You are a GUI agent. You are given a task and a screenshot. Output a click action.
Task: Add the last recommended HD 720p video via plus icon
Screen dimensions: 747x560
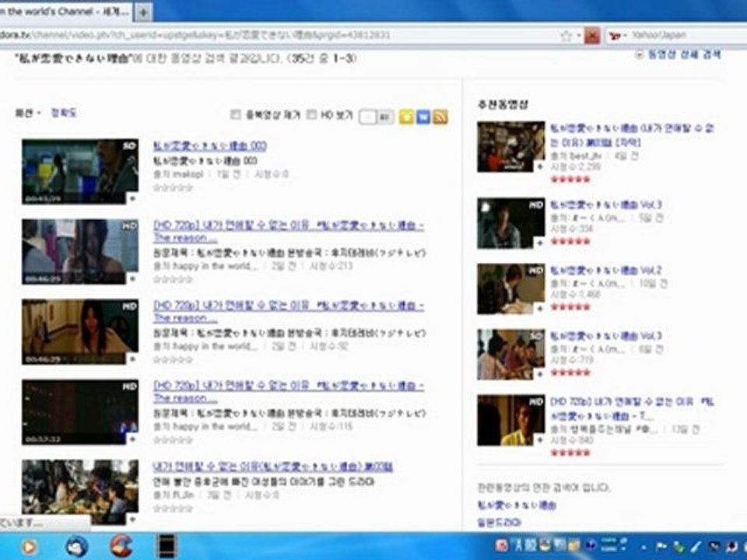click(539, 440)
